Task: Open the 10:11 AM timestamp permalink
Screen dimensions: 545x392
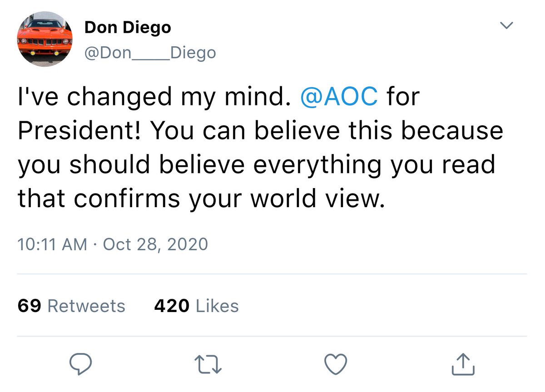Action: (x=52, y=244)
